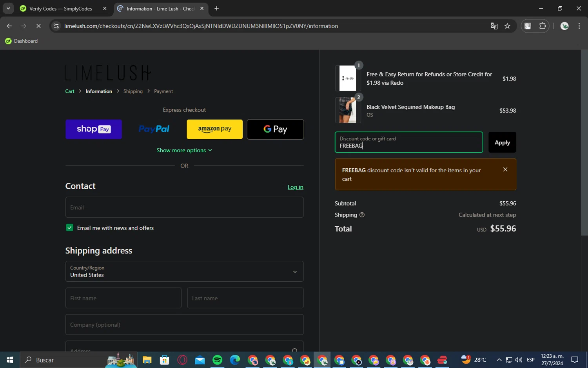Expand Show more options for express checkout
The height and width of the screenshot is (368, 588).
tap(184, 150)
